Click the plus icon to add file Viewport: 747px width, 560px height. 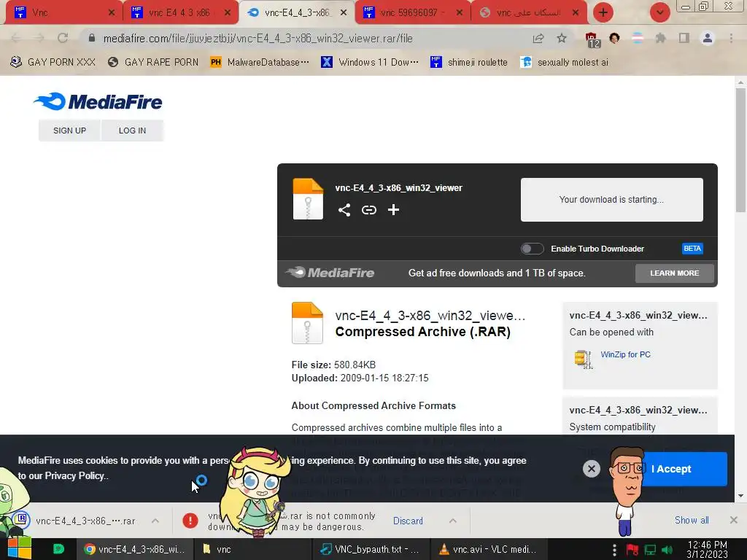pyautogui.click(x=393, y=210)
